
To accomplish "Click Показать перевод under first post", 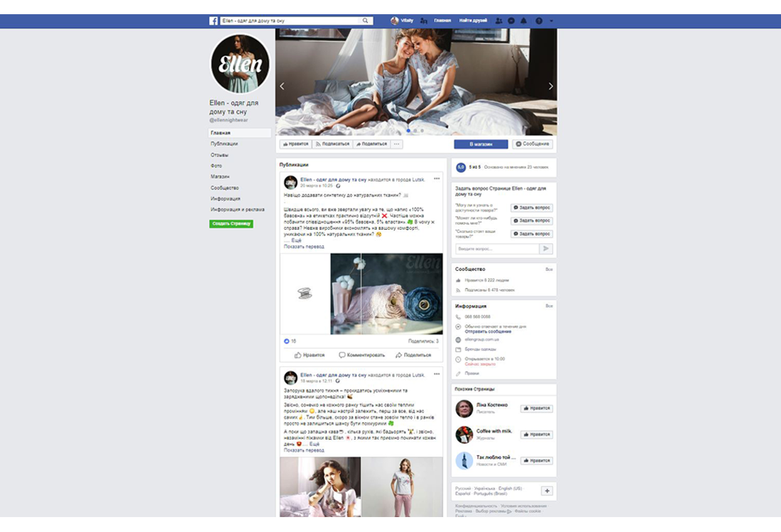I will [304, 247].
